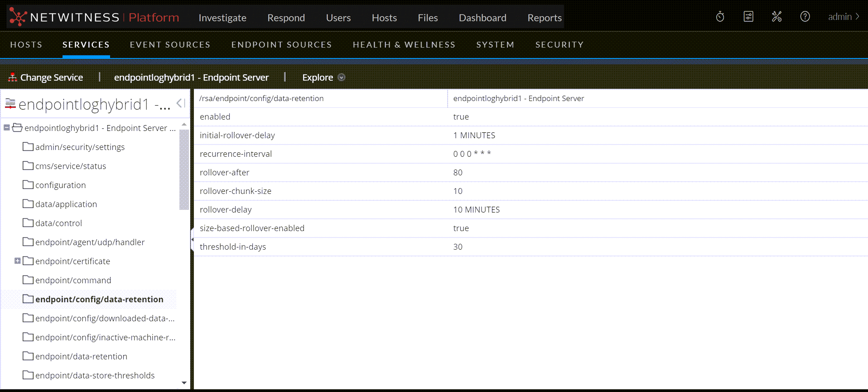
Task: Click the stopwatch jobs icon
Action: 720,17
